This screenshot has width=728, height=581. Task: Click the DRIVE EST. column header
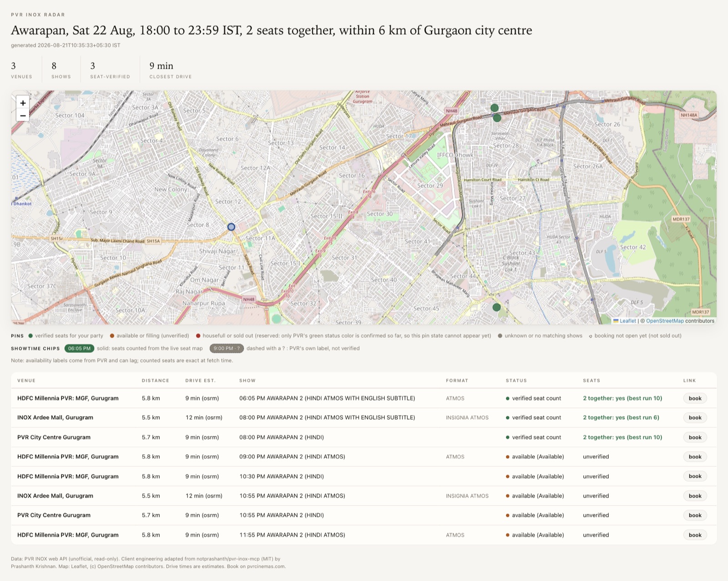tap(200, 381)
